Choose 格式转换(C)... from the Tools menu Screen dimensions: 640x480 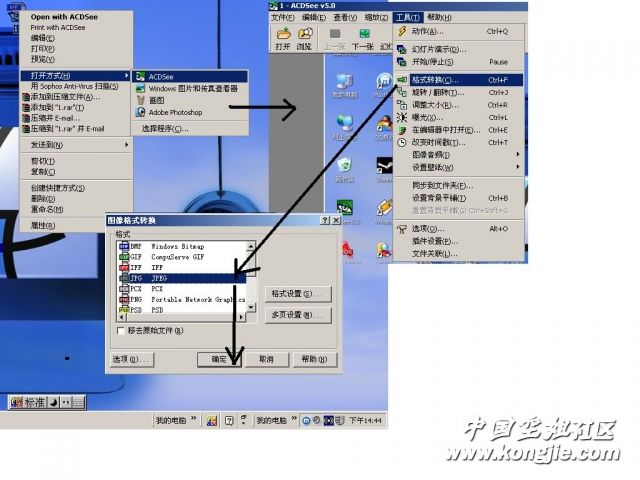459,80
